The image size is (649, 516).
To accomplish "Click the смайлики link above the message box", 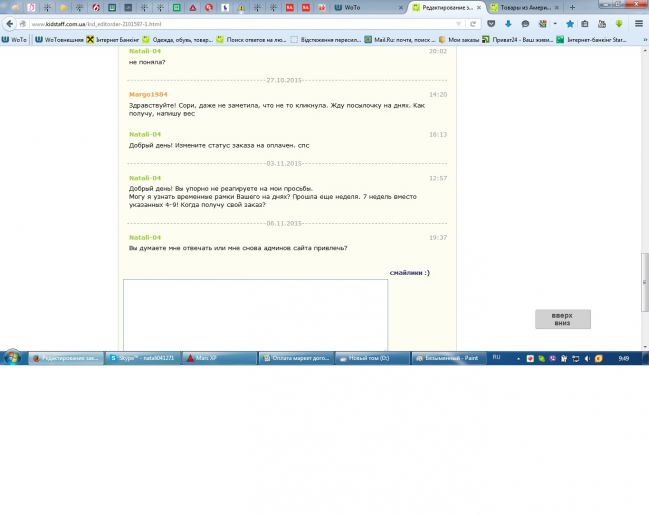I will 409,272.
